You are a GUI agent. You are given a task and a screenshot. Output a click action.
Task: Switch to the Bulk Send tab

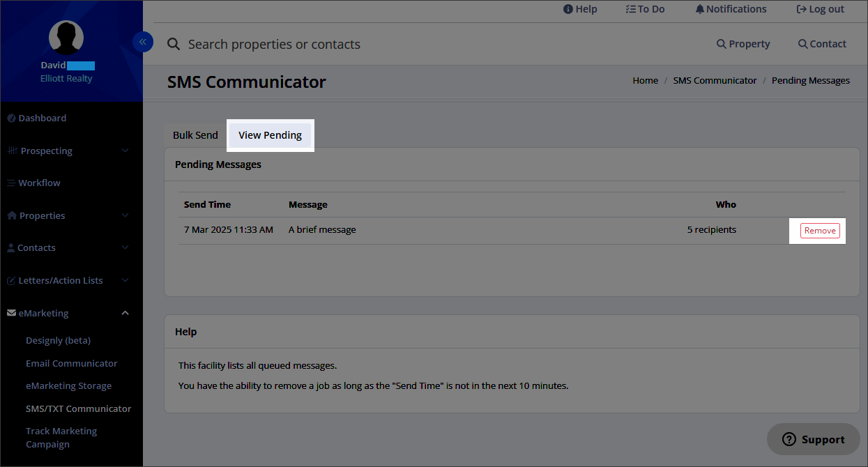tap(195, 135)
